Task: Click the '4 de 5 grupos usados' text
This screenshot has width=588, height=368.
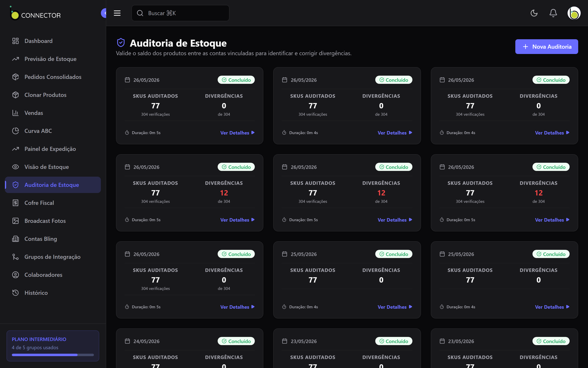Action: pyautogui.click(x=35, y=348)
